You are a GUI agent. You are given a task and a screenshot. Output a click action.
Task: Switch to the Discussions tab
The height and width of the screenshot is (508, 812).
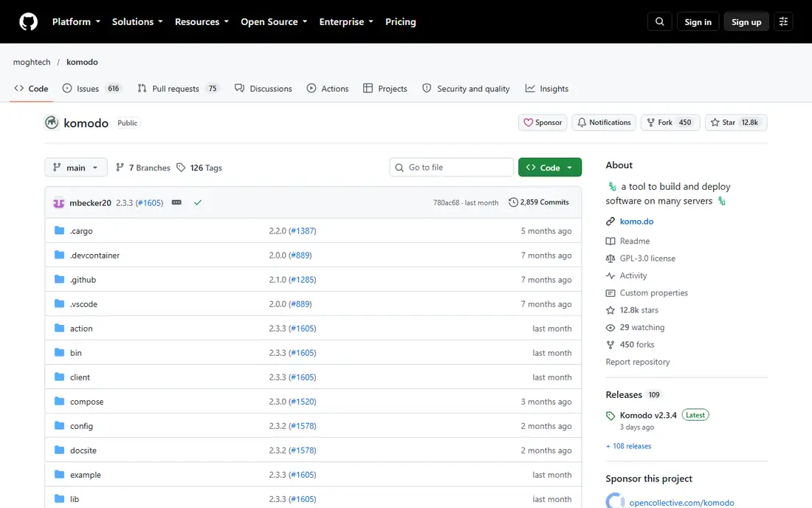(264, 89)
